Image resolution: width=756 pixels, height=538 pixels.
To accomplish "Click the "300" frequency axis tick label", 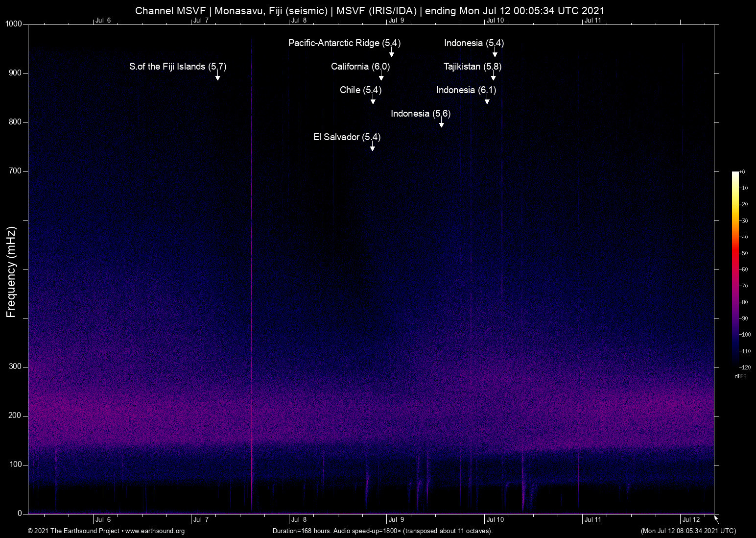I will (x=16, y=367).
